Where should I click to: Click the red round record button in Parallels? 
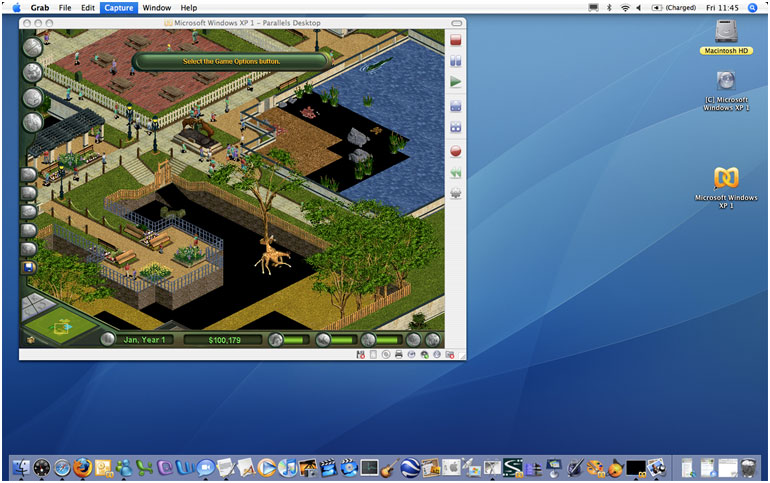coord(456,152)
